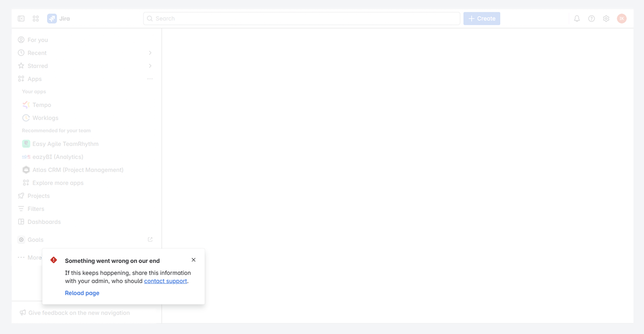
Task: Click the Goals external link icon
Action: (x=150, y=239)
